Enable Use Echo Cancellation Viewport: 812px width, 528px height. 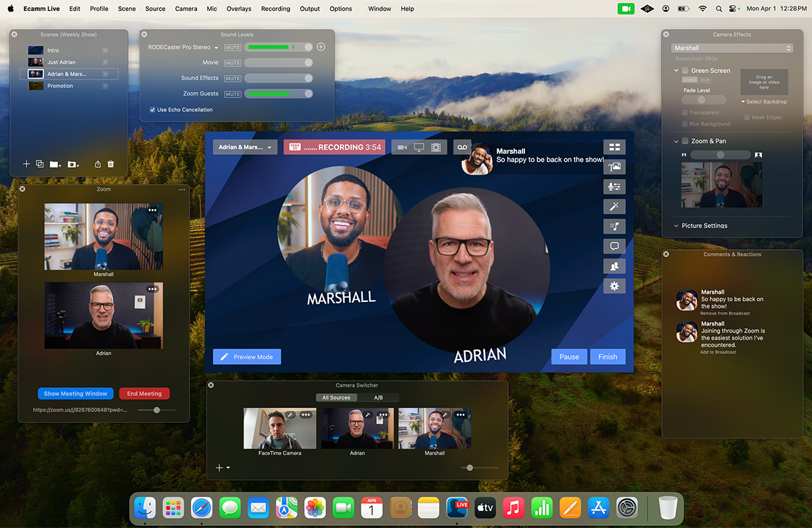[x=152, y=109]
